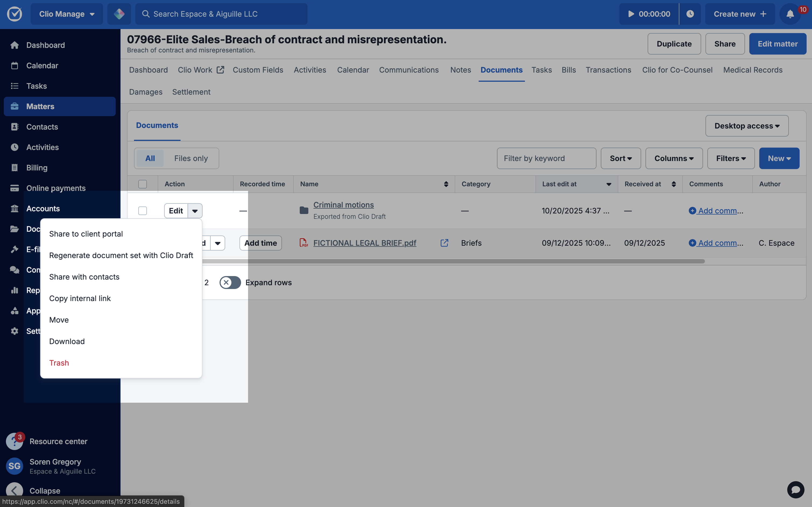Viewport: 812px width, 507px height.
Task: Open notifications via the bell icon
Action: coord(790,14)
